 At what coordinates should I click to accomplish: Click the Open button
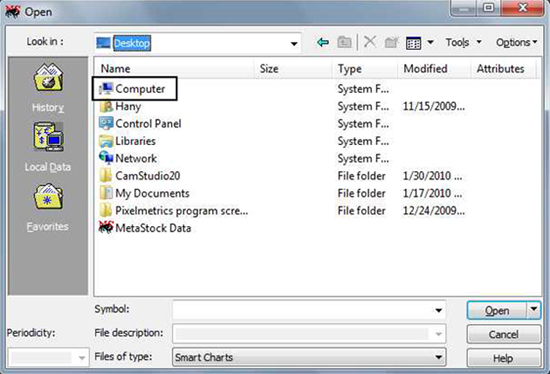[x=497, y=310]
